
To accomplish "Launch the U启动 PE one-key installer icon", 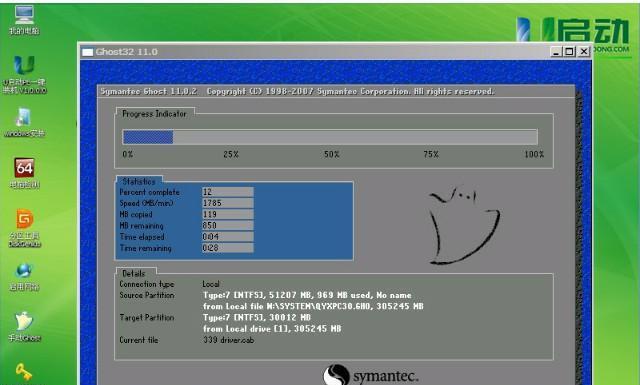I will tap(24, 74).
